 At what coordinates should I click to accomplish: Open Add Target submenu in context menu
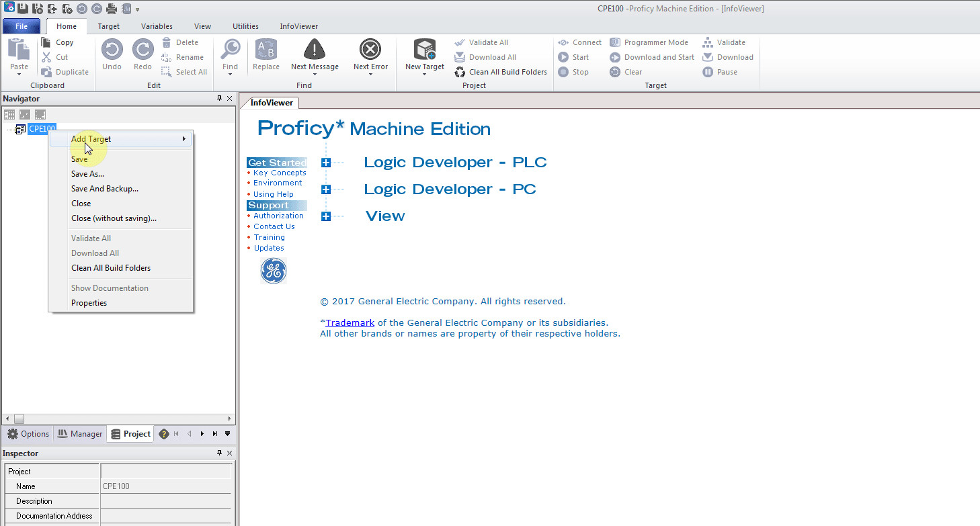click(120, 139)
